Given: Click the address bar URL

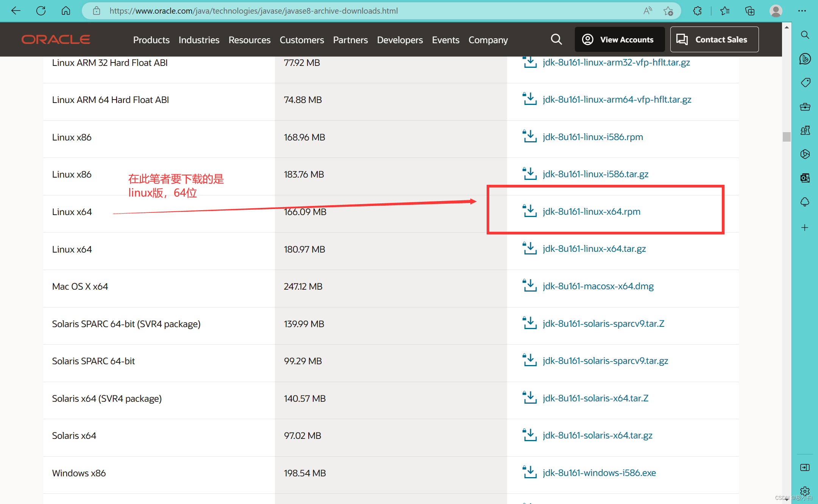Looking at the screenshot, I should click(254, 11).
